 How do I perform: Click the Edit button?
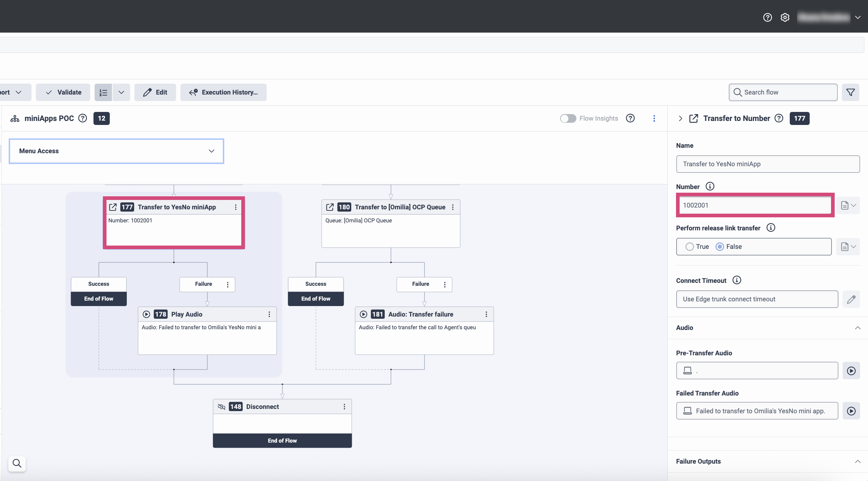click(155, 92)
